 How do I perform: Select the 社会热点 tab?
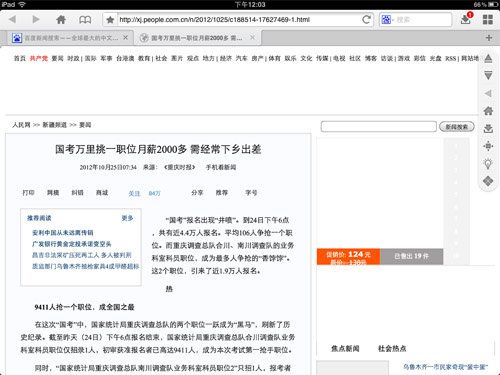(392, 348)
